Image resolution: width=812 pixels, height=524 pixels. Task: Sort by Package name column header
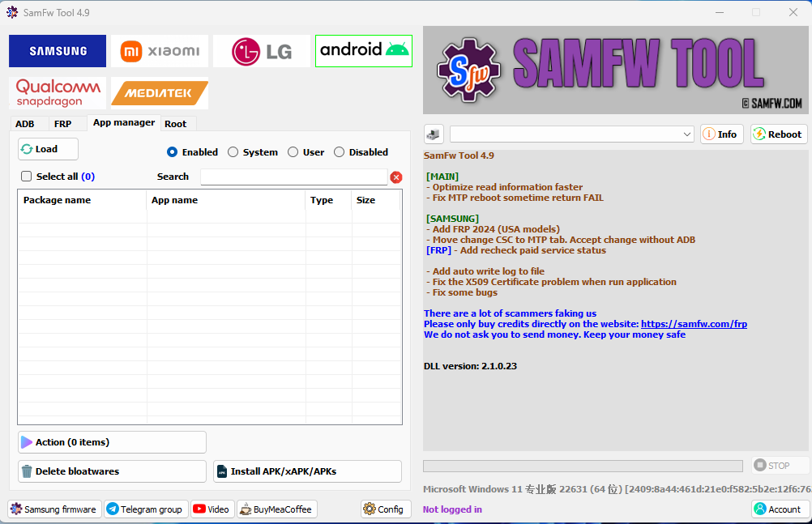(x=83, y=200)
